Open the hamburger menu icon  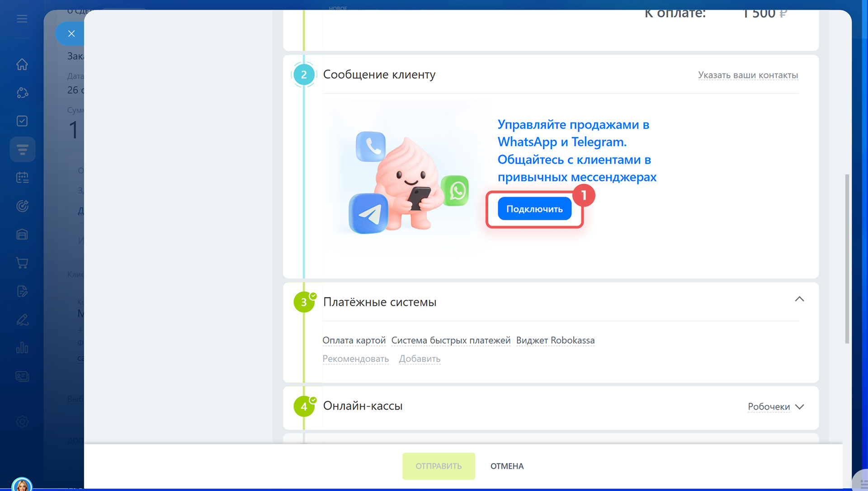point(22,19)
